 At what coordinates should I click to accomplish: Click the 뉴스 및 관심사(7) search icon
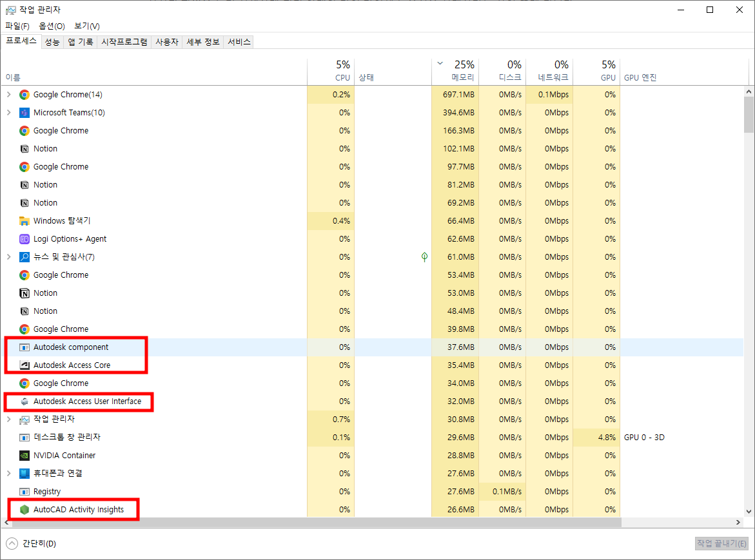pyautogui.click(x=24, y=257)
